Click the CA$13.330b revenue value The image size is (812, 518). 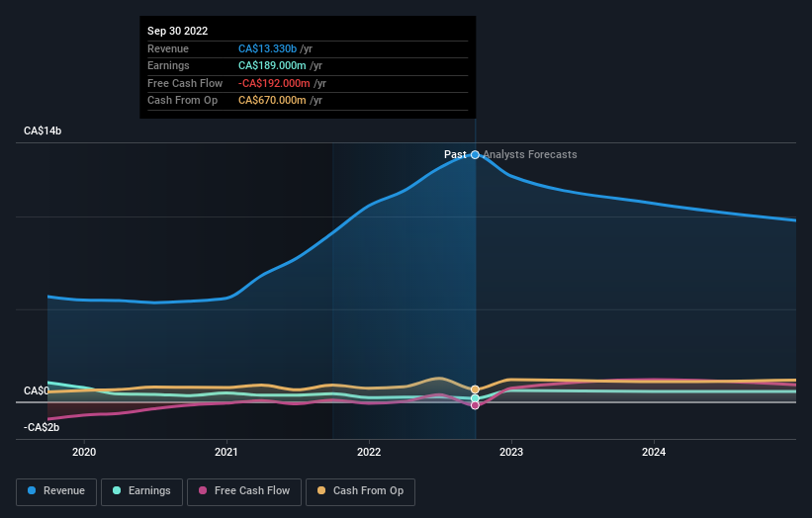[267, 48]
